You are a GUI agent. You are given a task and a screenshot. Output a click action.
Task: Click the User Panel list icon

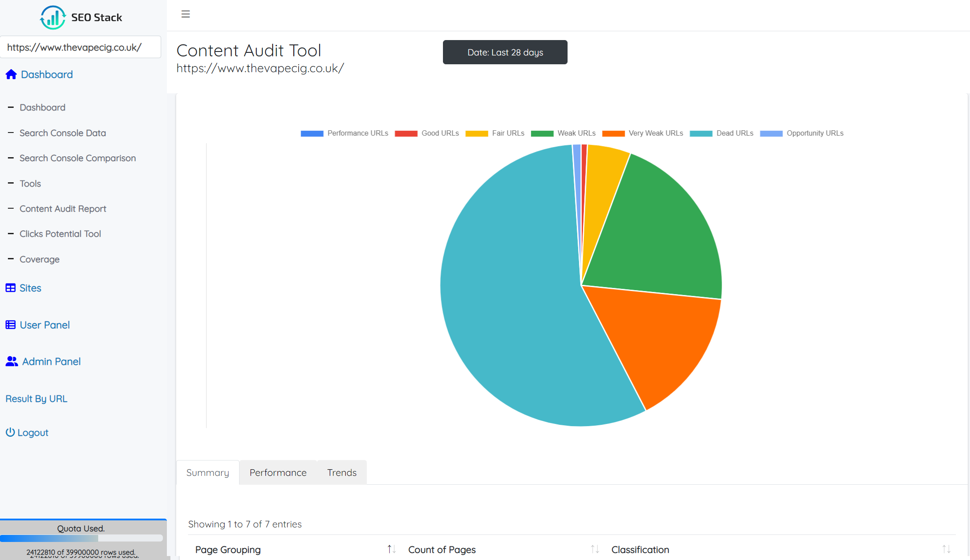point(11,325)
